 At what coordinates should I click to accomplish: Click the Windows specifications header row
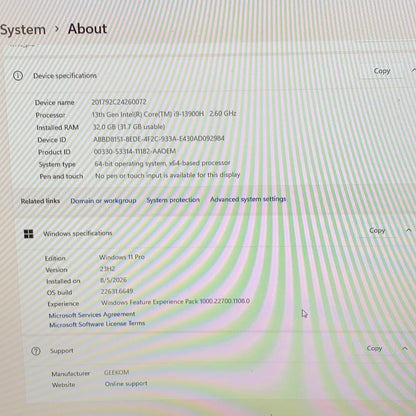[x=217, y=232]
